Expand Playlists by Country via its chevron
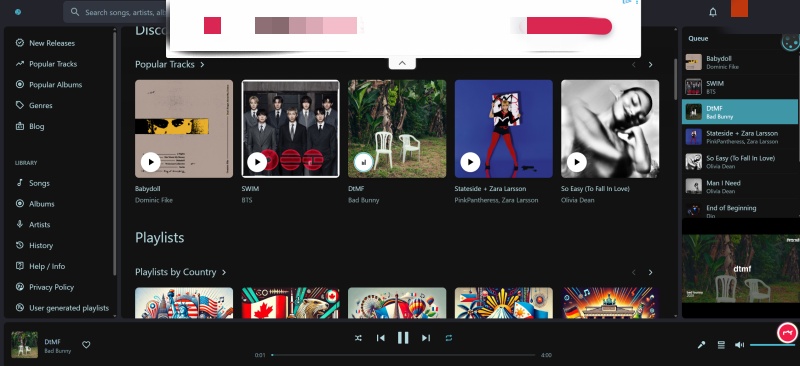Screen dimensions: 800x366 point(223,273)
